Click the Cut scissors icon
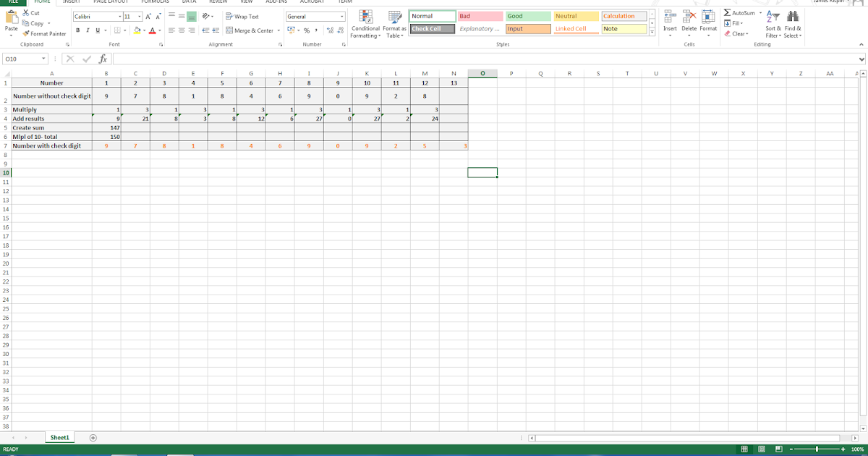868x456 pixels. click(26, 13)
